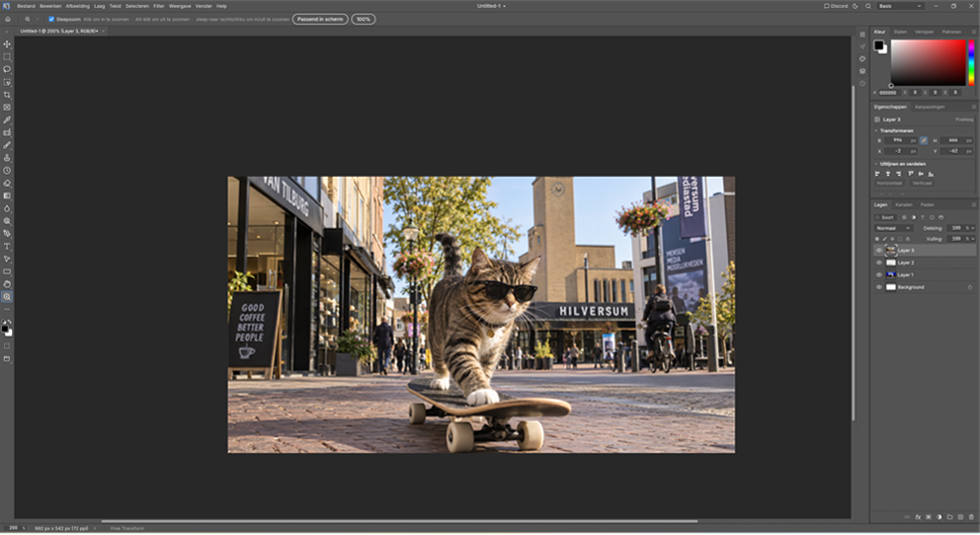Screen dimensions: 980x535
Task: Open the Filter menu
Action: click(159, 6)
